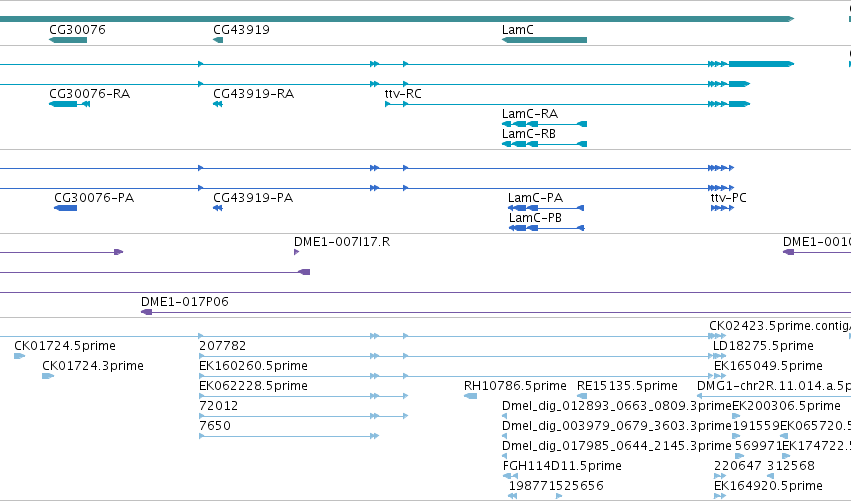Image resolution: width=851 pixels, height=501 pixels.
Task: Open the CG30076-RA transcript label
Action: tap(90, 94)
